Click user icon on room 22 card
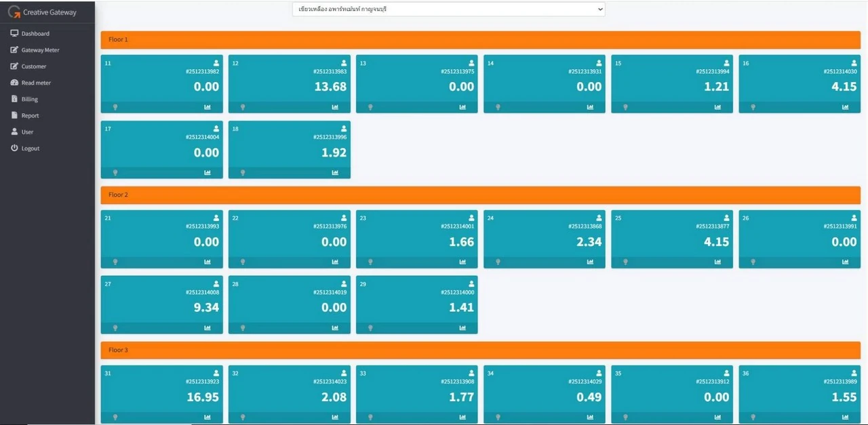Screen dimensions: 868x425 (x=344, y=218)
